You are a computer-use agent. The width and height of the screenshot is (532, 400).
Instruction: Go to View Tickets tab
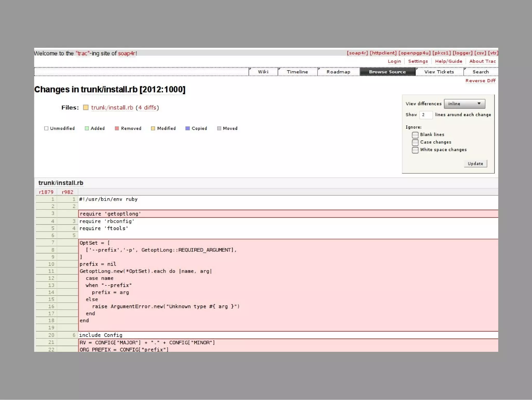coord(439,72)
